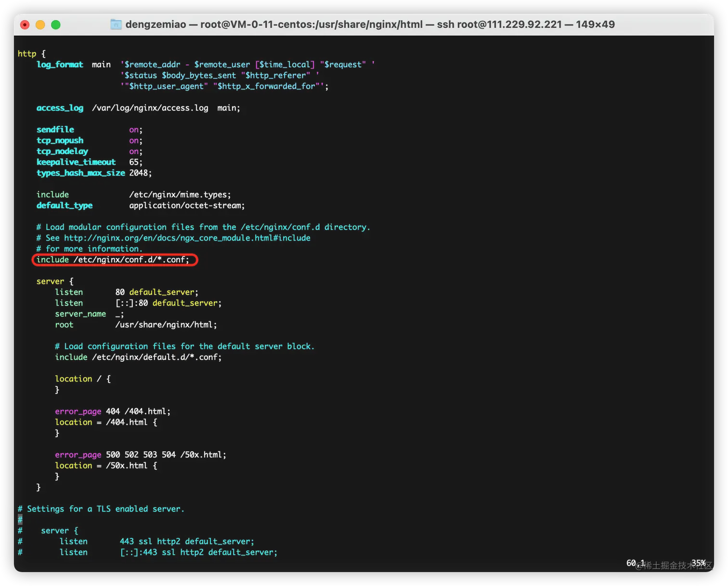
Task: Click the "on;" value of sendfile
Action: click(x=136, y=129)
